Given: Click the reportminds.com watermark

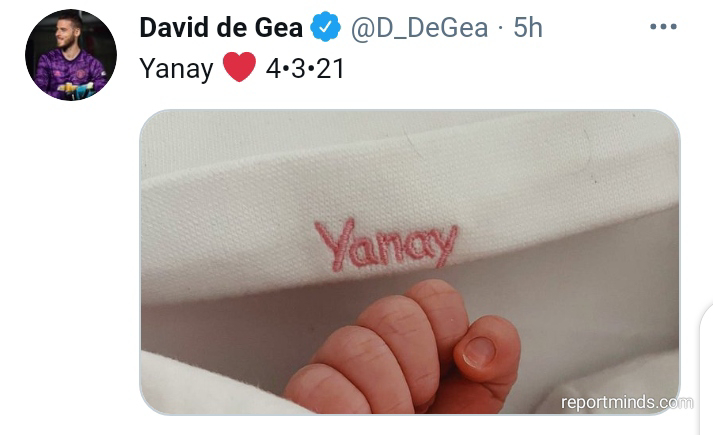Looking at the screenshot, I should coord(627,402).
